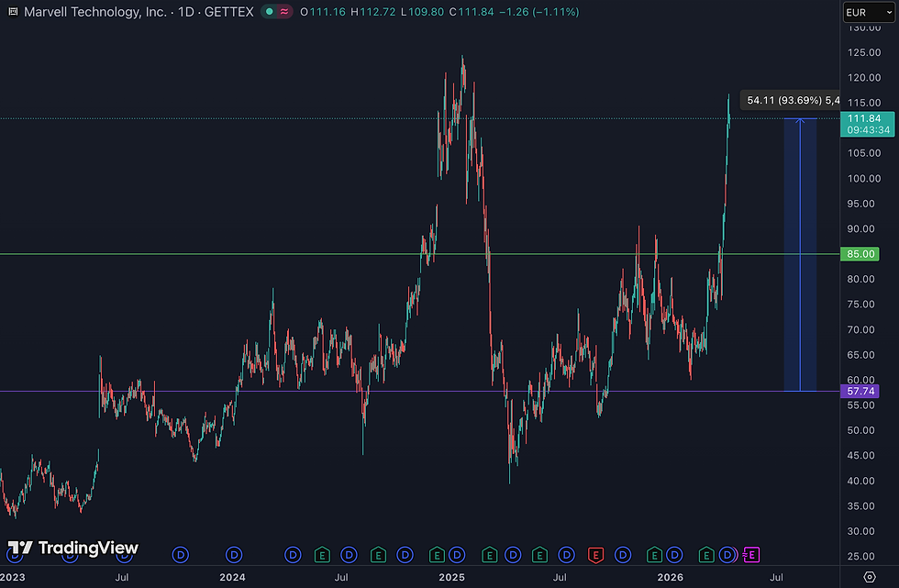Click the pink delayed-data wave icon
The width and height of the screenshot is (899, 588).
284,12
